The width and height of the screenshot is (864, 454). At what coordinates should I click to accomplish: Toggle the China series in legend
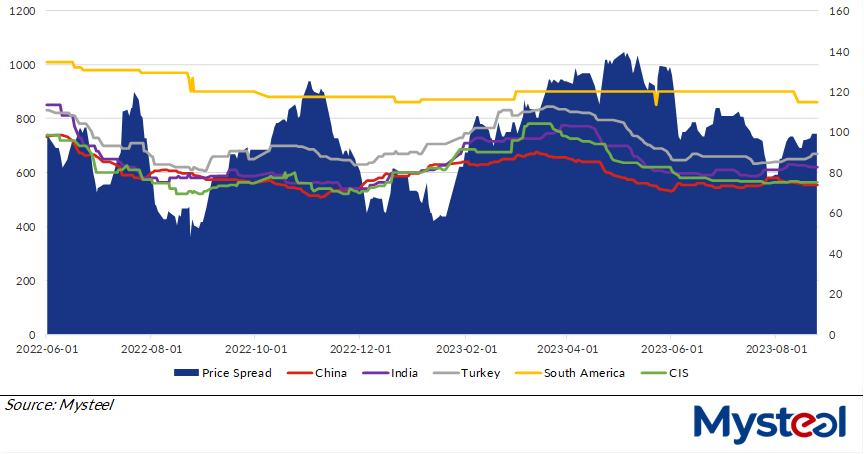[x=330, y=373]
